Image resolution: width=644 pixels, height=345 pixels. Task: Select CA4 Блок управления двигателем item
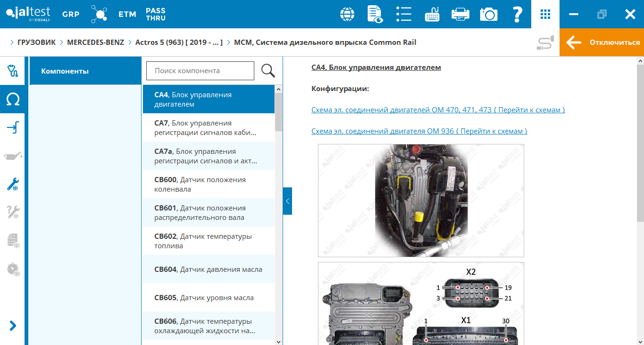(209, 99)
